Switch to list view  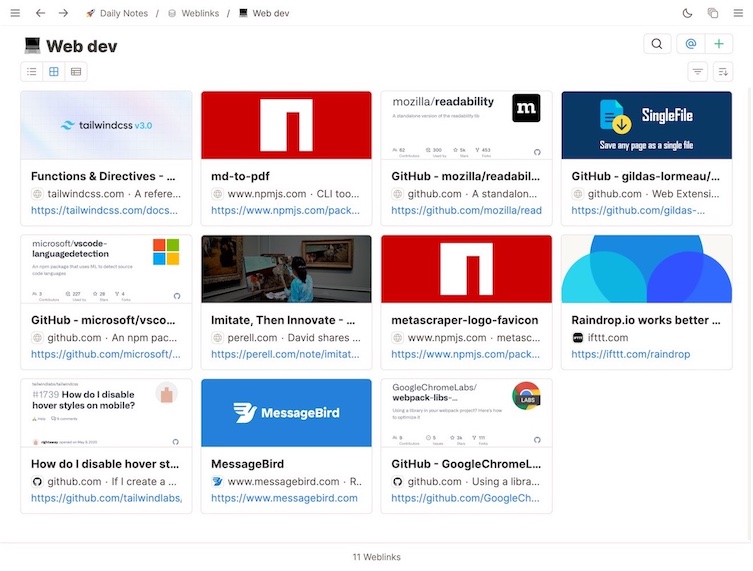point(32,72)
